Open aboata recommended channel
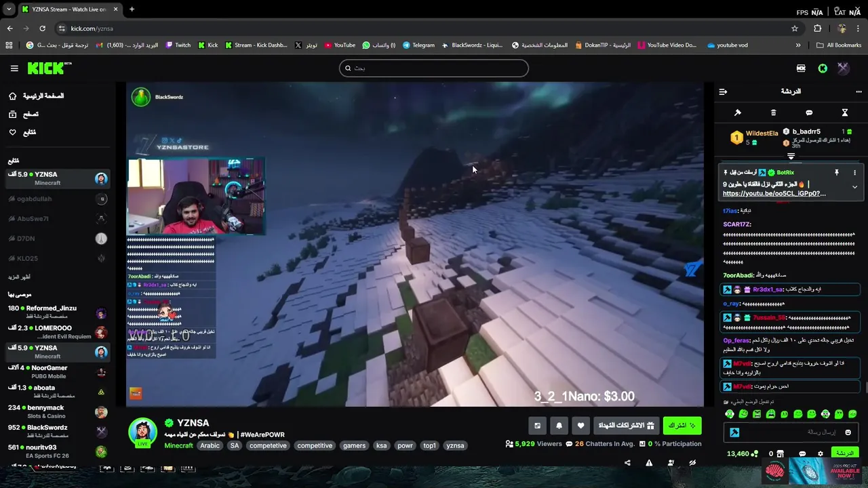 (x=57, y=392)
